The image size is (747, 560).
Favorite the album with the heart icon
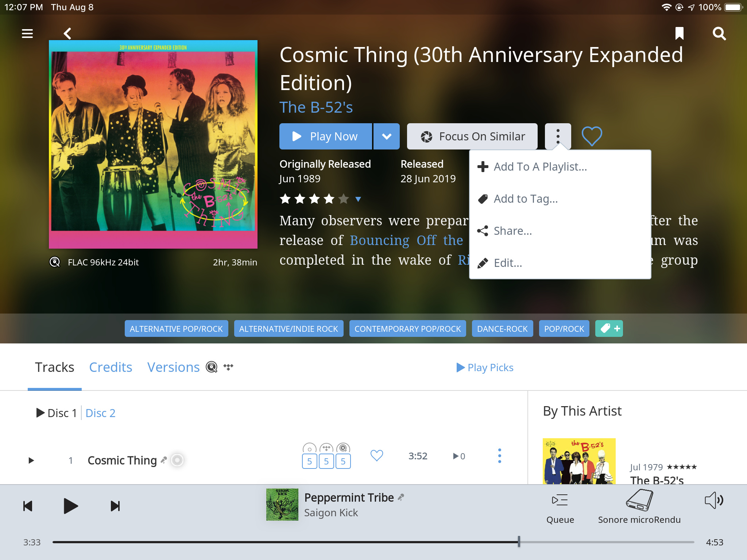[x=592, y=136]
